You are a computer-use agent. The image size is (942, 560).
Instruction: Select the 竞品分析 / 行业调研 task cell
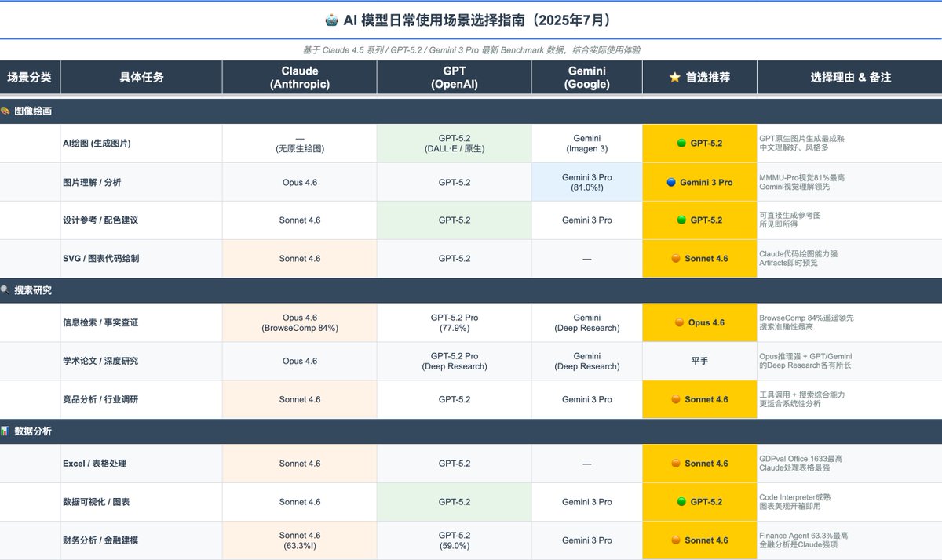point(141,399)
